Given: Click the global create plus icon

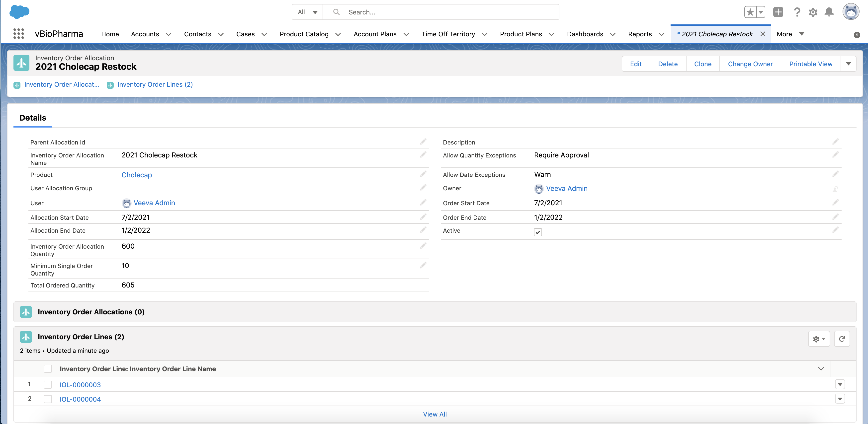Looking at the screenshot, I should point(778,12).
